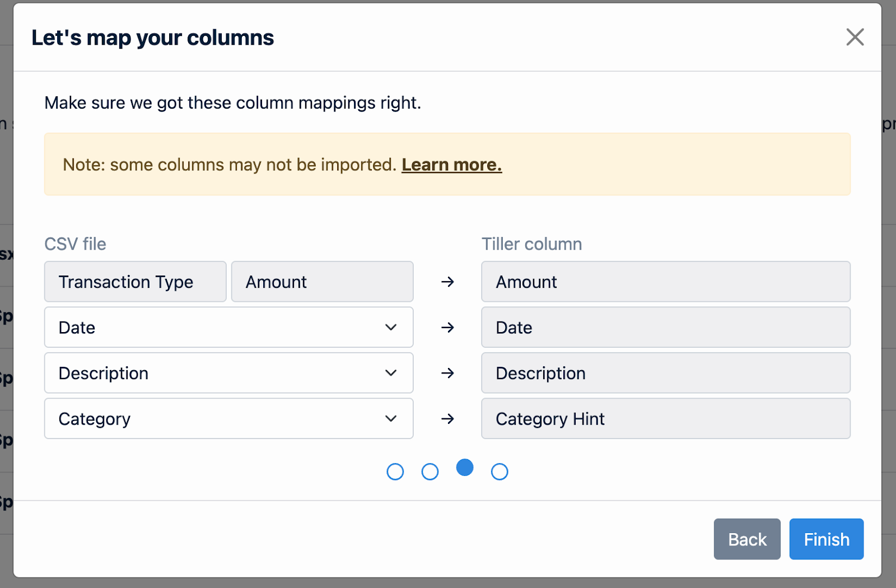Select the Category Hint Tiller column field
Image resolution: width=896 pixels, height=588 pixels.
coord(665,419)
